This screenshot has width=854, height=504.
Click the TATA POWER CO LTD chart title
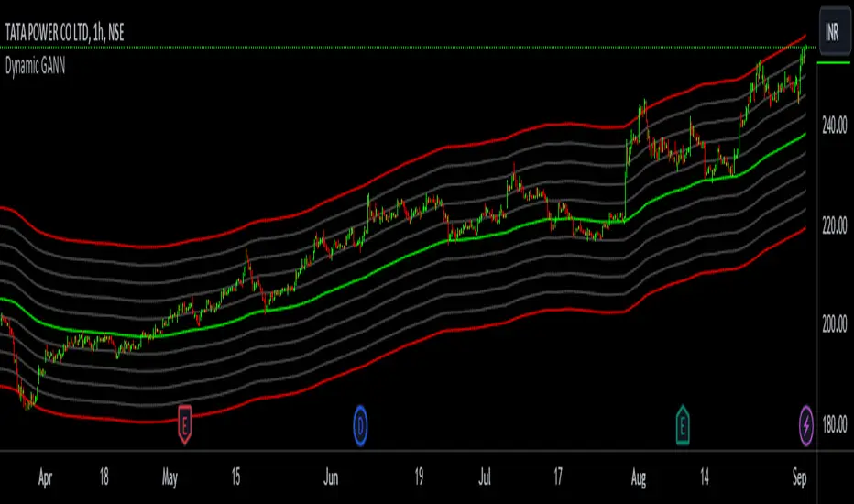point(64,33)
